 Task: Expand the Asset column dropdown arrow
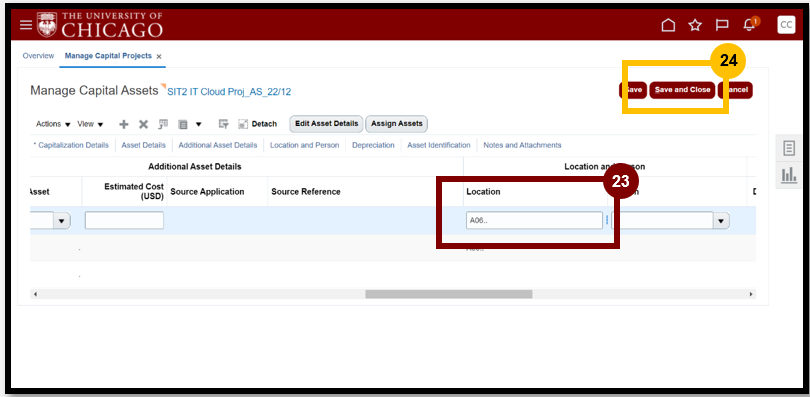(62, 220)
